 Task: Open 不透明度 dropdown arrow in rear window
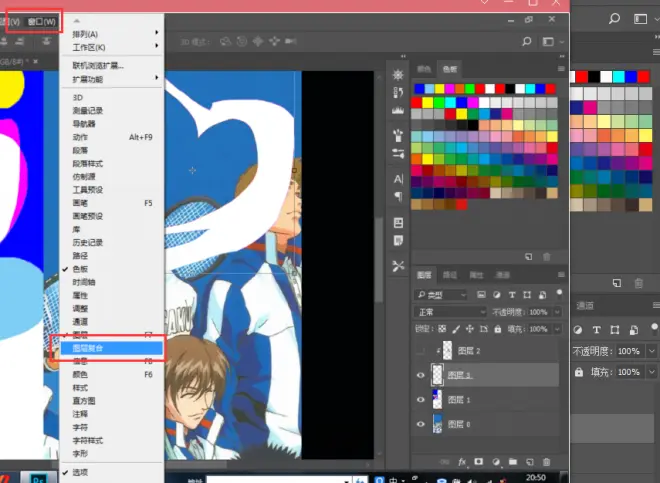(652, 351)
